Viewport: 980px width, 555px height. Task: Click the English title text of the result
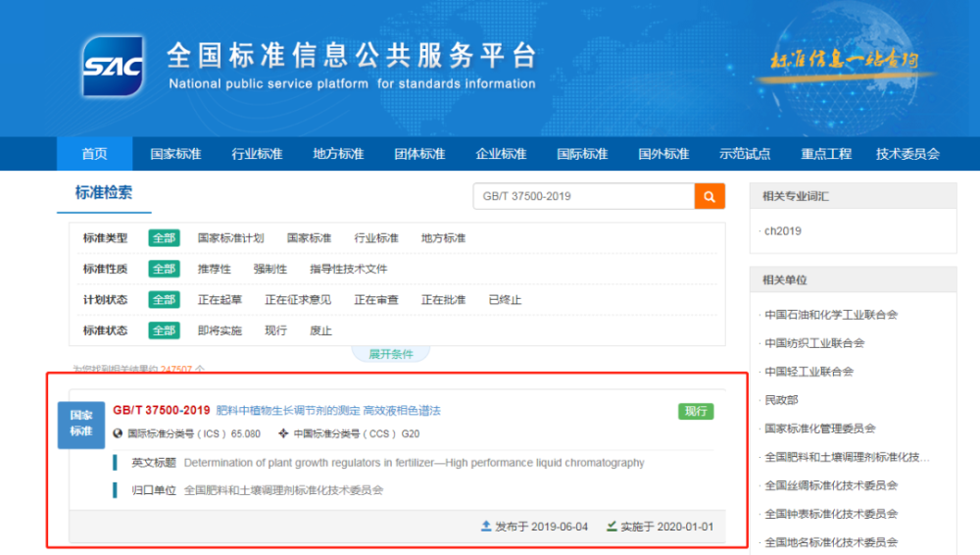click(x=414, y=463)
